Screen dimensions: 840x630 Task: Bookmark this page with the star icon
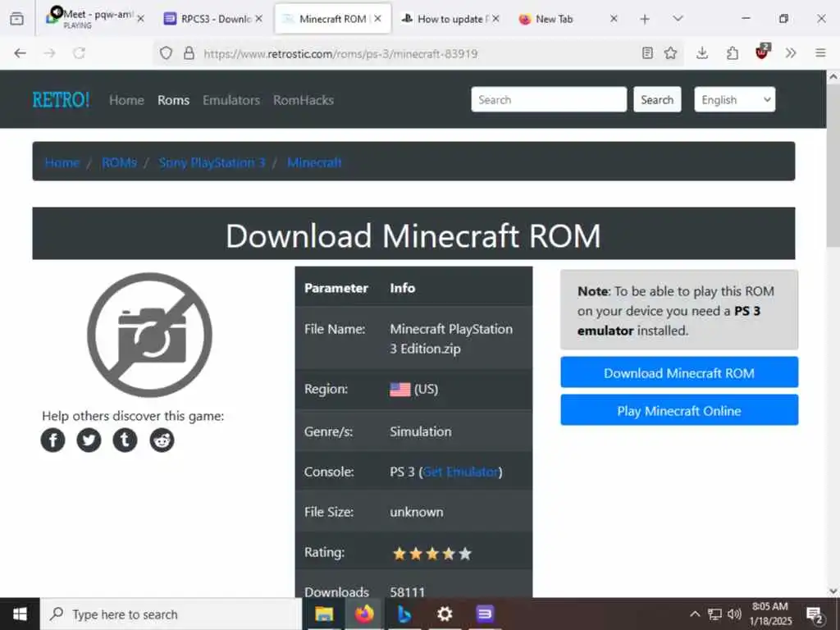(671, 53)
